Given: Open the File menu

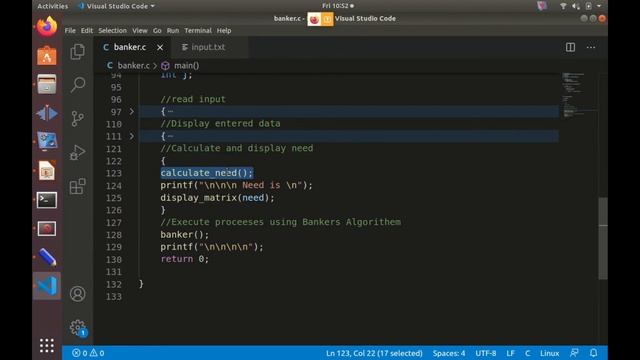Looking at the screenshot, I should point(70,31).
